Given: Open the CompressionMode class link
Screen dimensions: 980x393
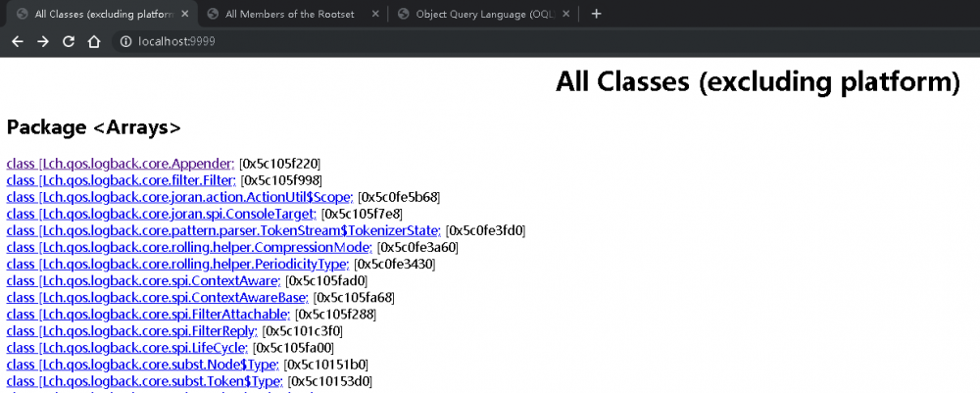Looking at the screenshot, I should 189,247.
